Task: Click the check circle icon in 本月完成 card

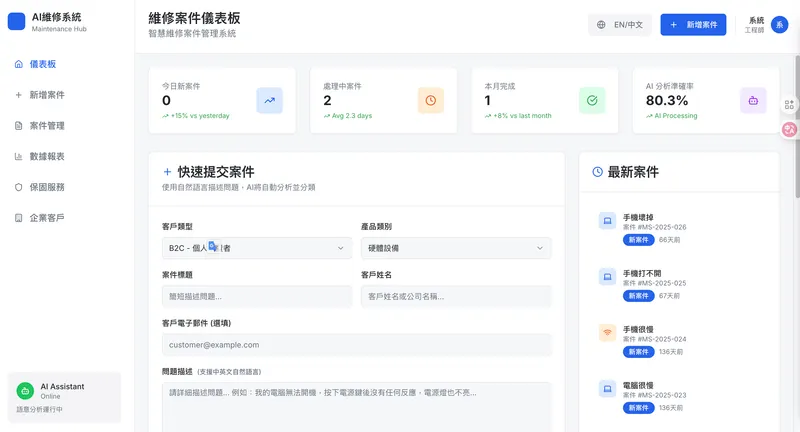Action: click(x=592, y=100)
